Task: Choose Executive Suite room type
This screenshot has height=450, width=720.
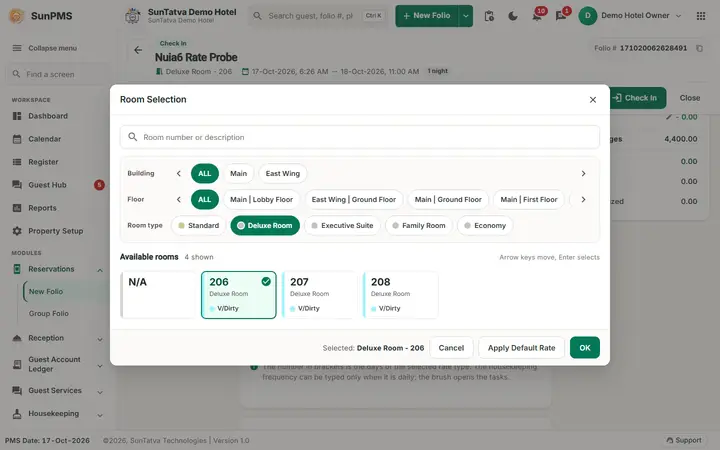Action: pos(342,225)
